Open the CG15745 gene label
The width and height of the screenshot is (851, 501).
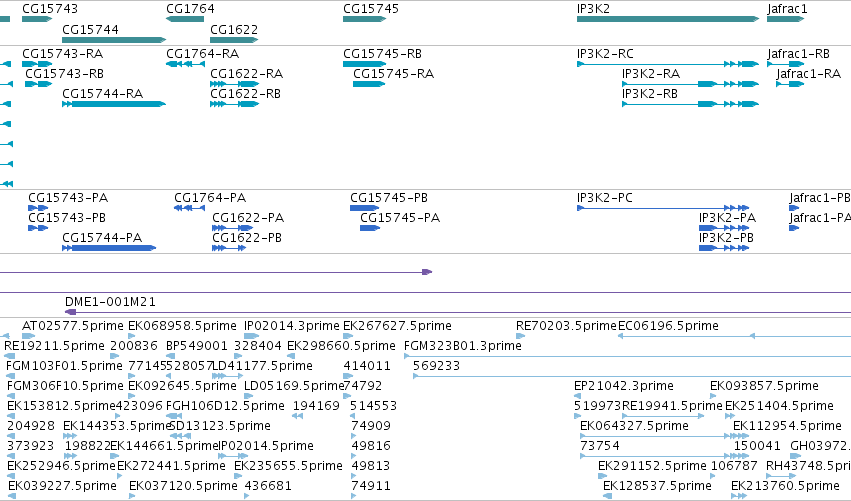(x=371, y=9)
